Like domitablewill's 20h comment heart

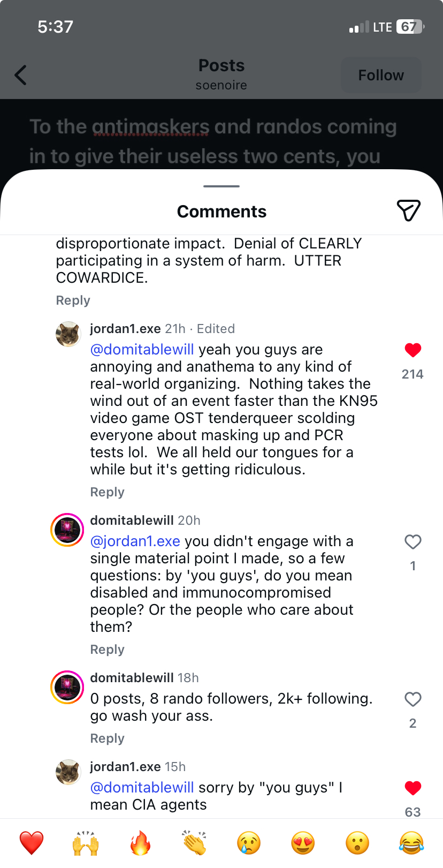[413, 542]
